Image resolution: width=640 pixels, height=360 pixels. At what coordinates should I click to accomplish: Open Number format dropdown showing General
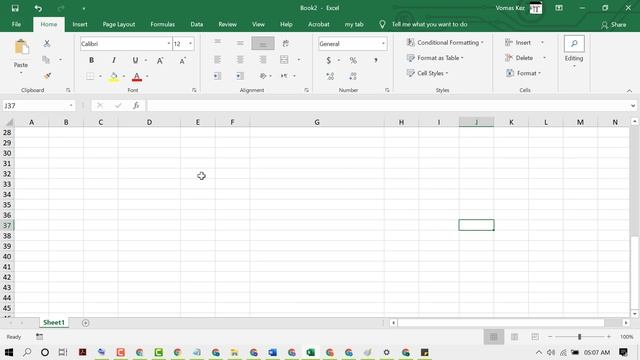click(x=383, y=44)
